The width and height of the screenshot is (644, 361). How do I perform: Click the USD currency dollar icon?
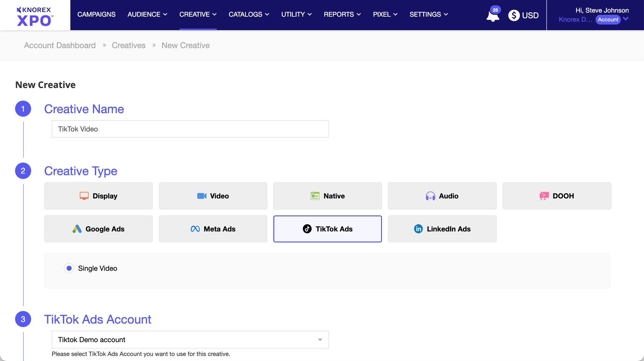pos(514,15)
